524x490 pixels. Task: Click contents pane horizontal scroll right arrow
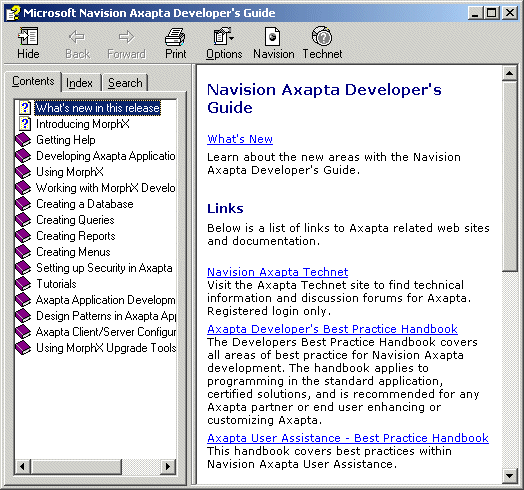[168, 466]
